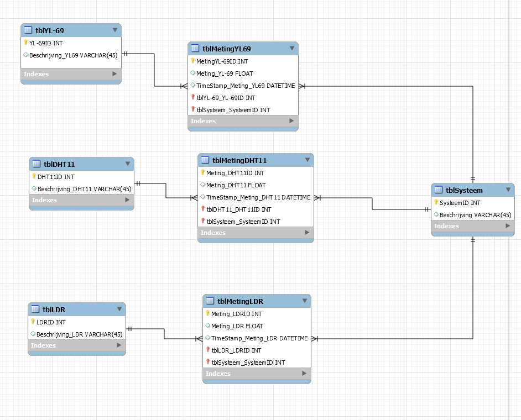Select the Meting_LDRID primary key icon

(x=207, y=313)
